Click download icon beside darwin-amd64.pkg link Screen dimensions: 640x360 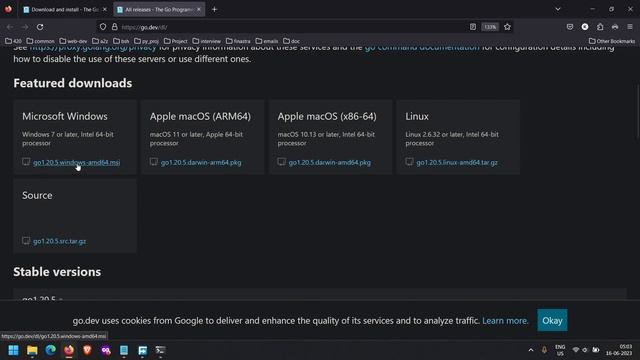pos(282,162)
